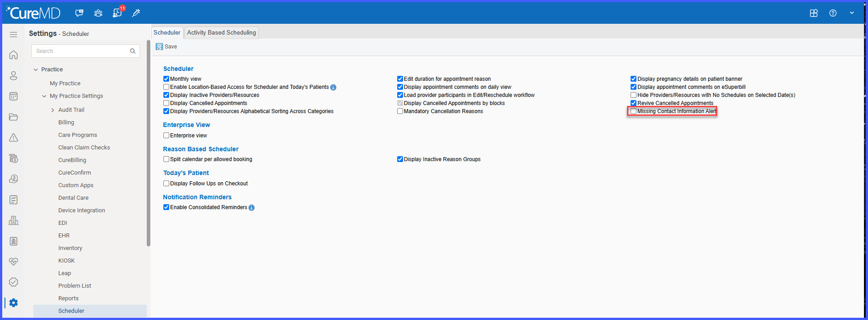The width and height of the screenshot is (868, 320).
Task: Open the chat messages icon in header
Action: [79, 13]
